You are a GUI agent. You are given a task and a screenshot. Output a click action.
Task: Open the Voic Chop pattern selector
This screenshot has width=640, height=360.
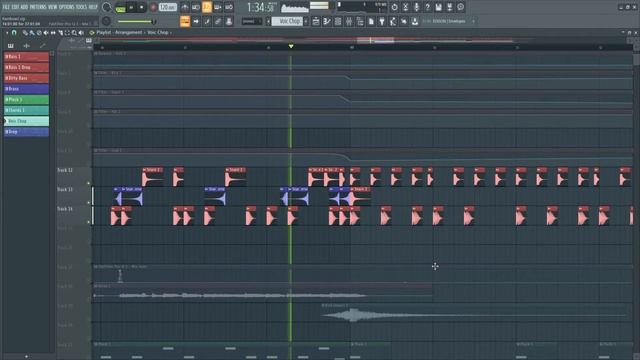[x=287, y=21]
